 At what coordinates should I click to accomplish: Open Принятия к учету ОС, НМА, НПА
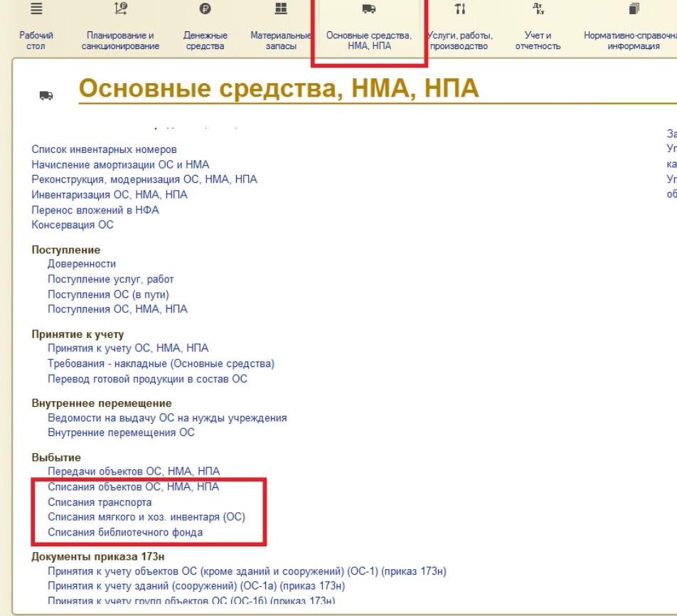click(x=128, y=348)
